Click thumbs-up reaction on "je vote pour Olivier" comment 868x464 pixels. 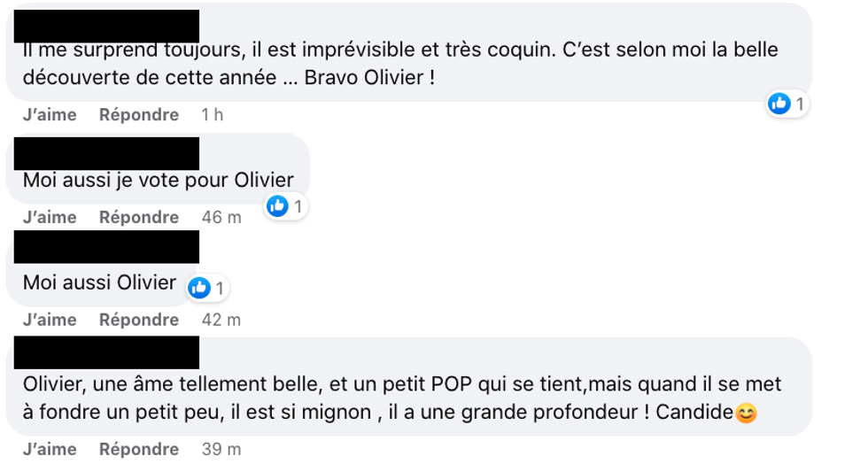pyautogui.click(x=285, y=206)
